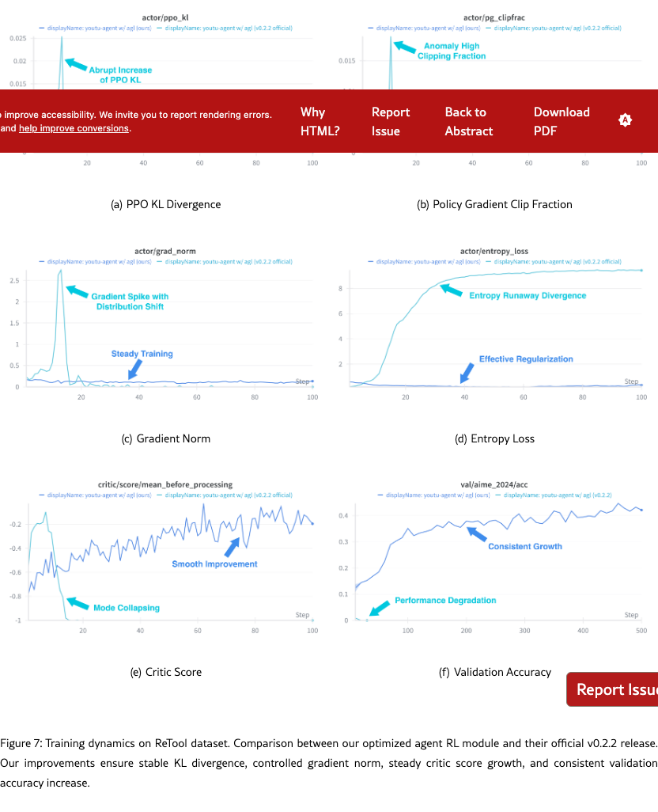
Task: Click the Smooth Improvement arrow in critic chart
Action: click(233, 545)
